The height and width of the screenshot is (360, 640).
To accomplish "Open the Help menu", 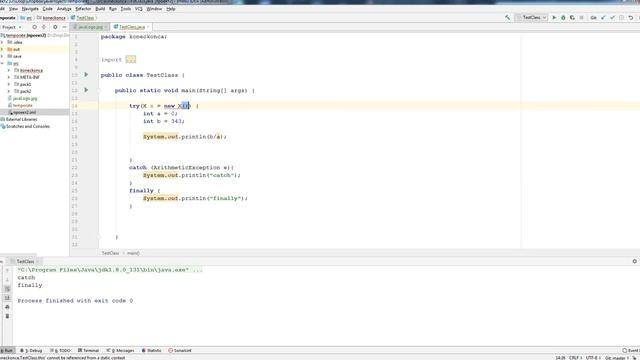I will [x=171, y=9].
